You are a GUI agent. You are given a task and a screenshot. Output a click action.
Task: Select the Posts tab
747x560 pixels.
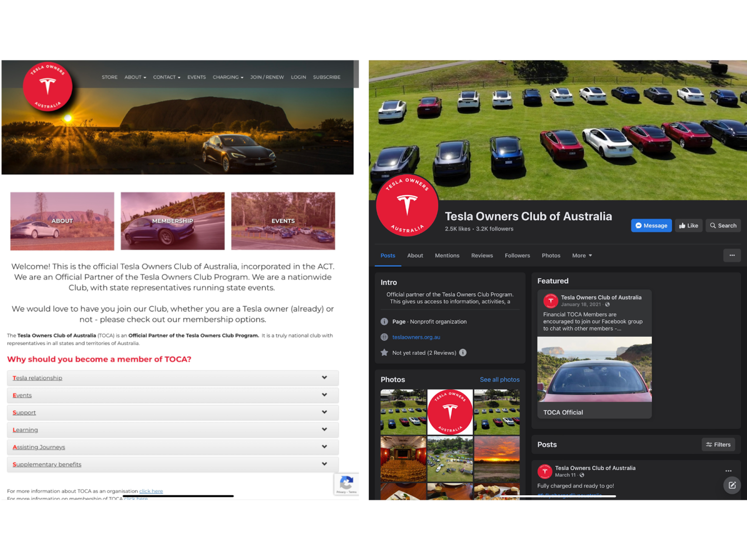(388, 255)
